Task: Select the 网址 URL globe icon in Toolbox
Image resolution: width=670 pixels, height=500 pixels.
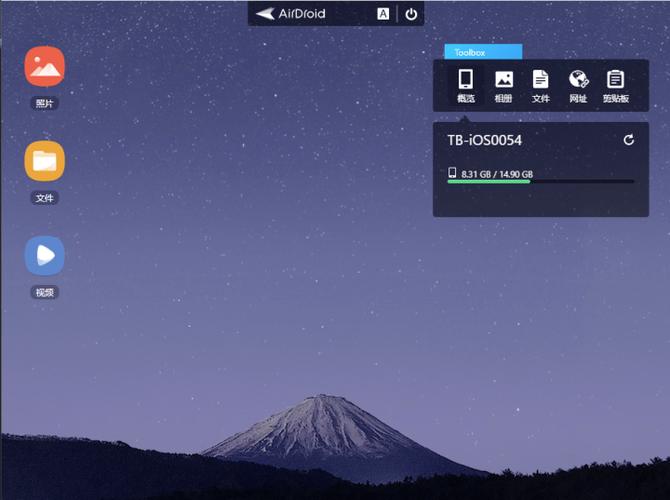Action: [x=578, y=86]
